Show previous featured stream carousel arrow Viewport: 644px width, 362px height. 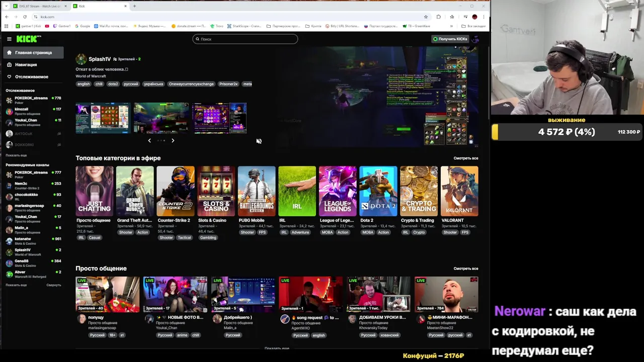[149, 141]
